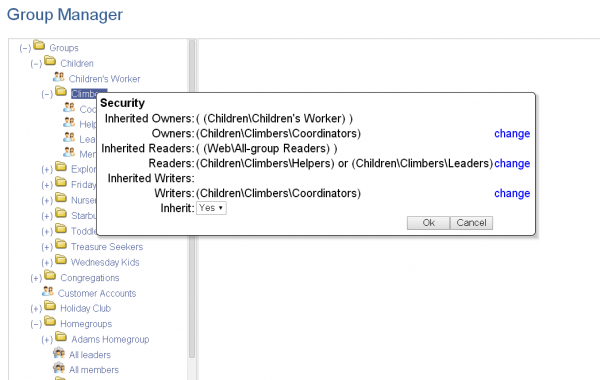Screen dimensions: 600x380
Task: Cancel the Security dialog
Action: 471,223
